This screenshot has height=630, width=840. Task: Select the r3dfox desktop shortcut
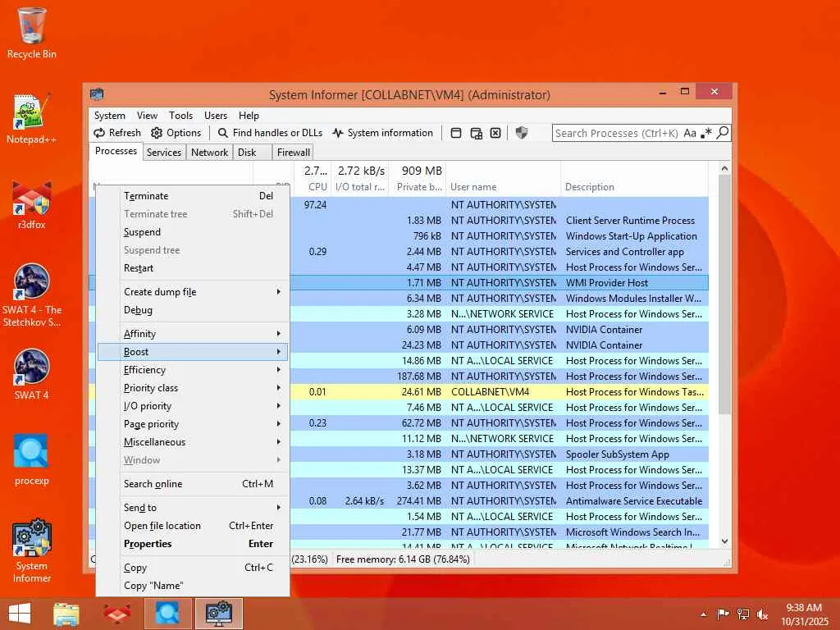coord(32,204)
